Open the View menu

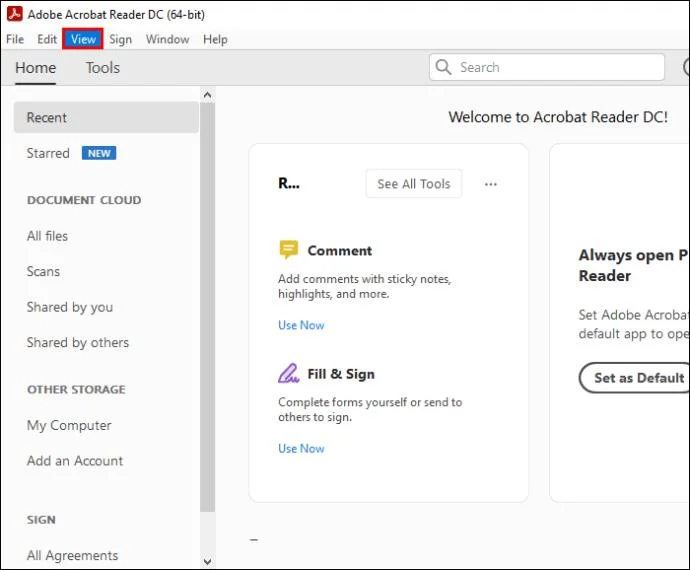point(83,39)
